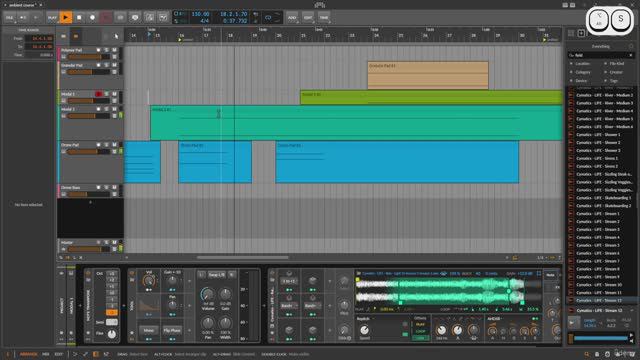The width and height of the screenshot is (640, 360).
Task: Open top toolbar EDIT menu
Action: (x=308, y=18)
